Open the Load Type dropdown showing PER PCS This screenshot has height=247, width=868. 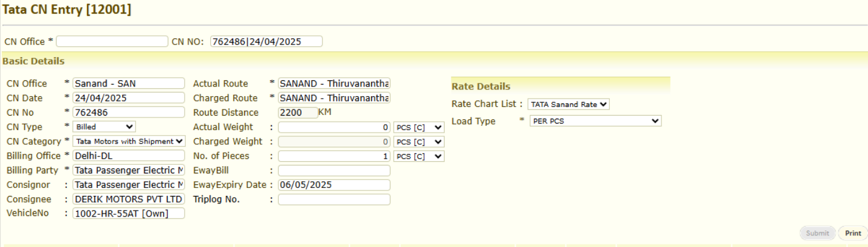point(594,121)
